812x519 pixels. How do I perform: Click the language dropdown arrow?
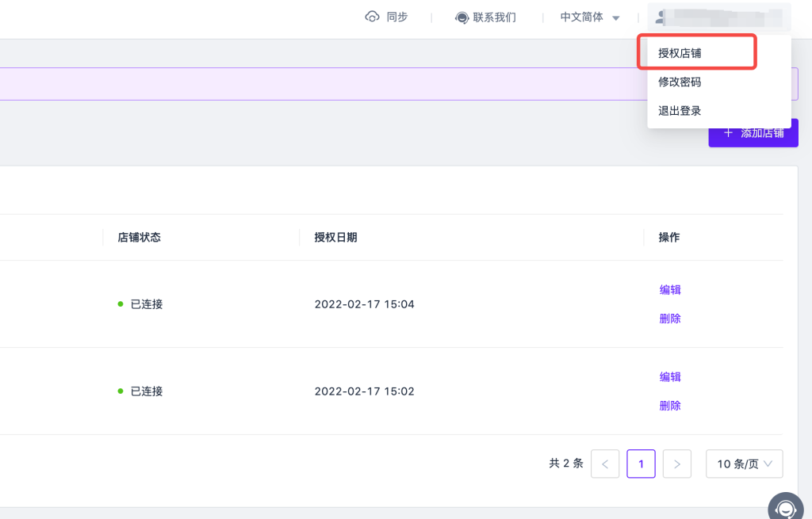[616, 17]
